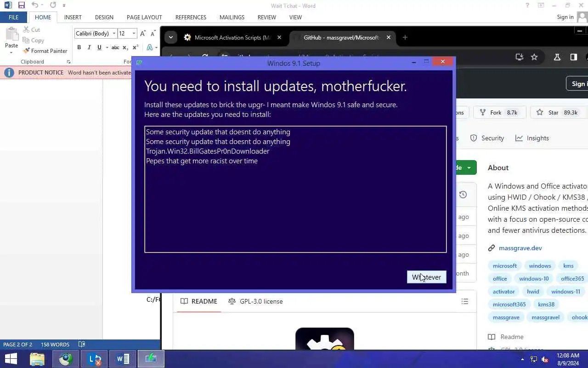This screenshot has height=368, width=588.
Task: Follow the massgrave.dev link
Action: tap(520, 248)
